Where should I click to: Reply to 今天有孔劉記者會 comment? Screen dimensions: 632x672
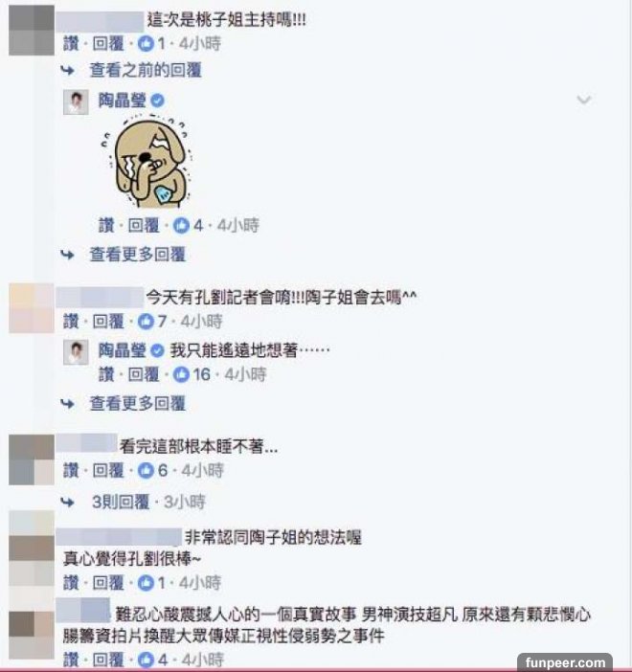point(108,322)
